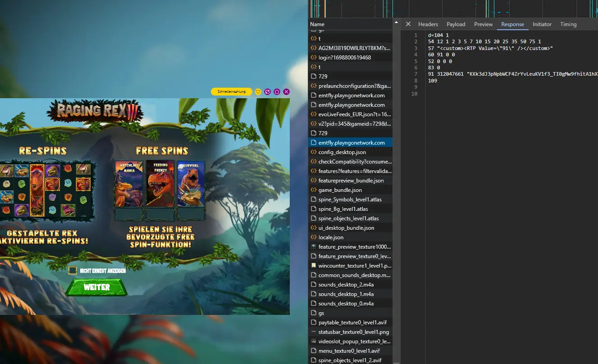The height and width of the screenshot is (364, 598).
Task: Select the sounds_desktop_2.m4a request
Action: (351, 284)
